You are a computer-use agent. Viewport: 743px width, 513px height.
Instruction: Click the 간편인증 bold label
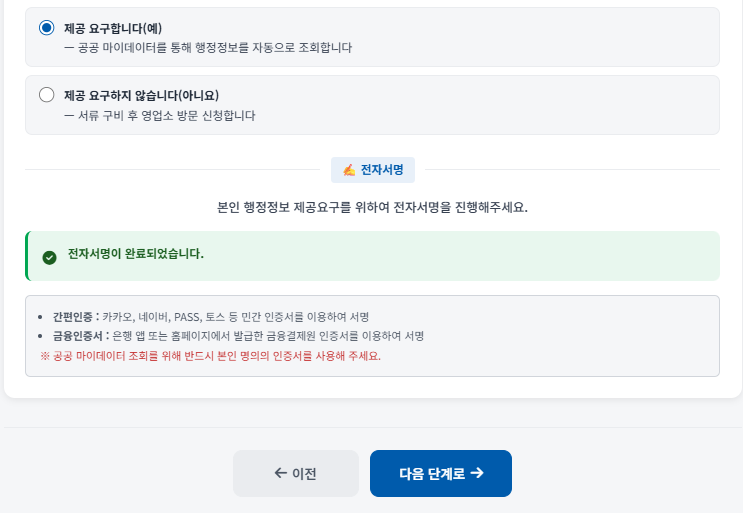72,316
